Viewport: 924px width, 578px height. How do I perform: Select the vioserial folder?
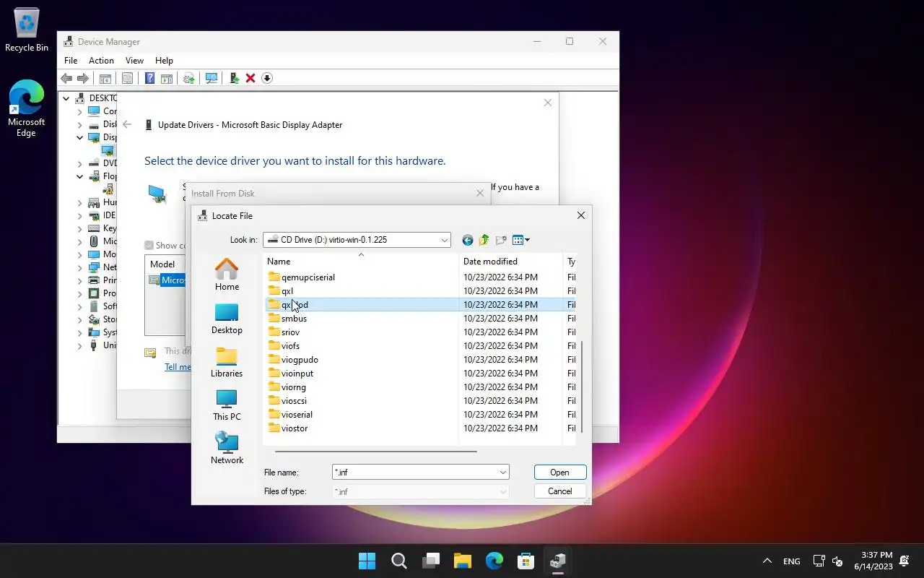click(x=290, y=415)
